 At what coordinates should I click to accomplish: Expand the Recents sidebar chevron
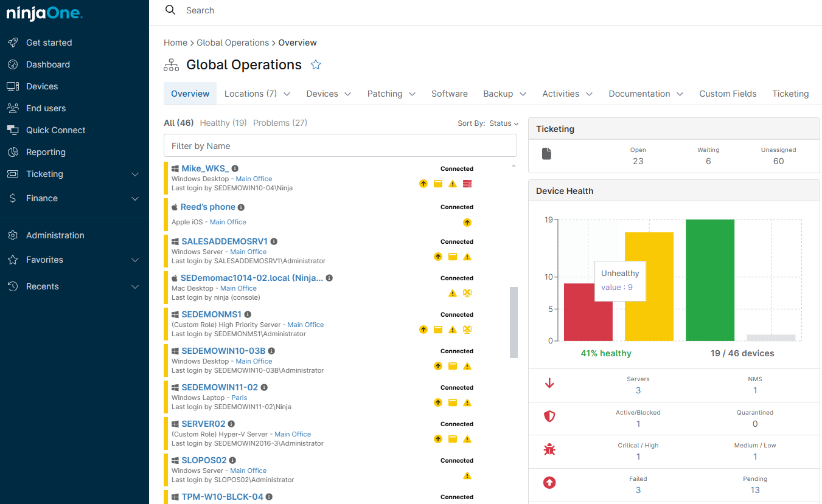[x=135, y=287]
